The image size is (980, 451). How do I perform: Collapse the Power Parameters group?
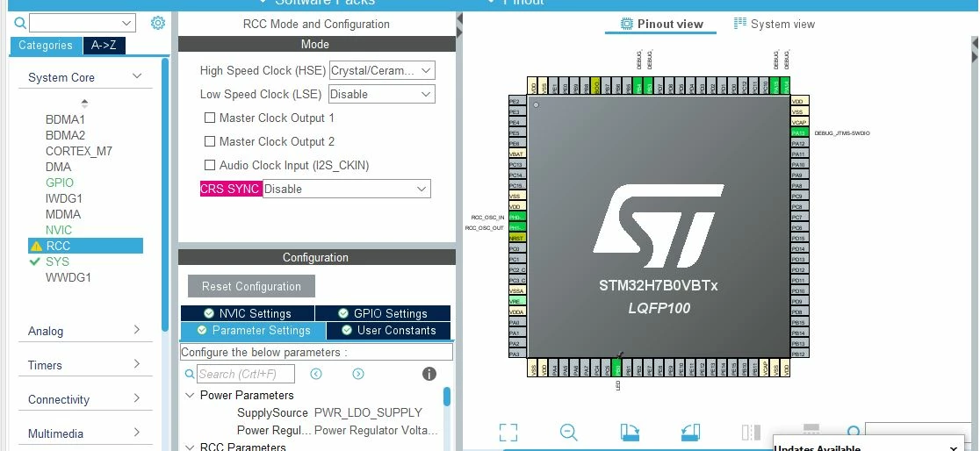(x=190, y=396)
